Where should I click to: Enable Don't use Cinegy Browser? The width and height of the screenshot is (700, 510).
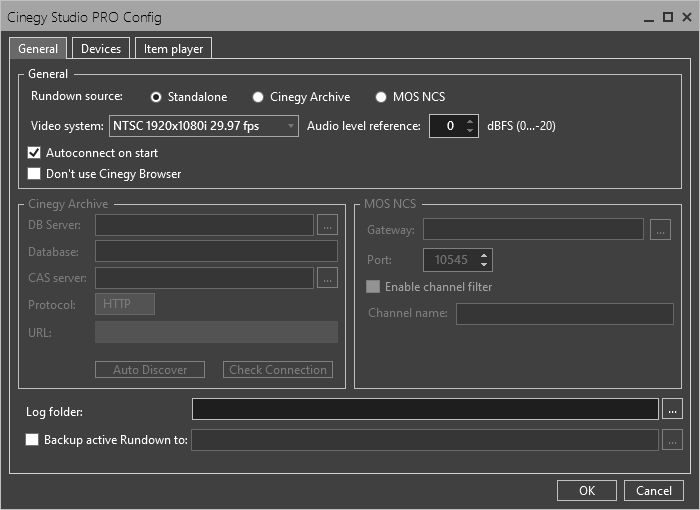click(34, 174)
